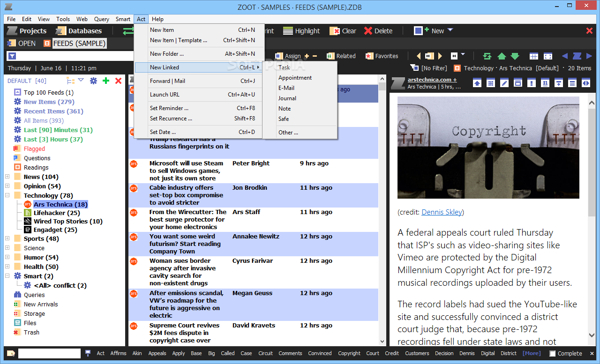600x364 pixels.
Task: Click the red Delete X button
Action: pos(368,31)
